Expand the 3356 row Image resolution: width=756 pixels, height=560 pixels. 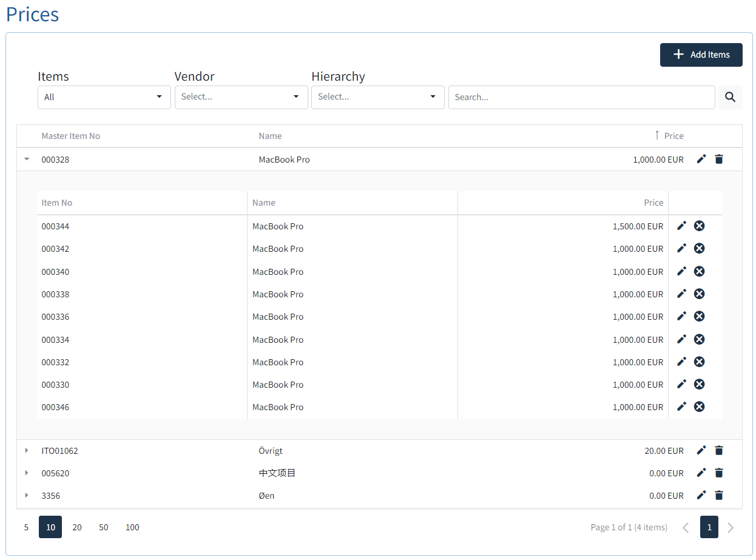[27, 495]
